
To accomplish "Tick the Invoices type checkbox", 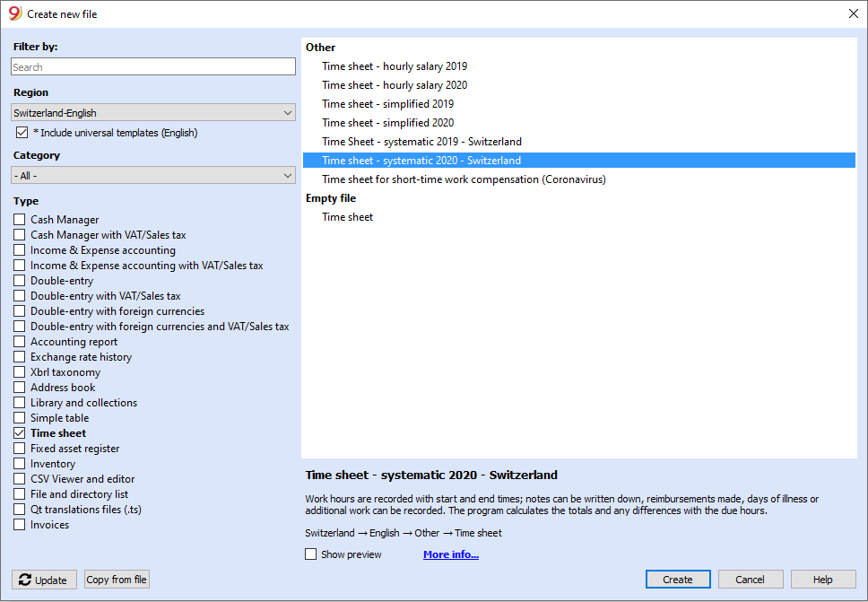I will pos(20,525).
